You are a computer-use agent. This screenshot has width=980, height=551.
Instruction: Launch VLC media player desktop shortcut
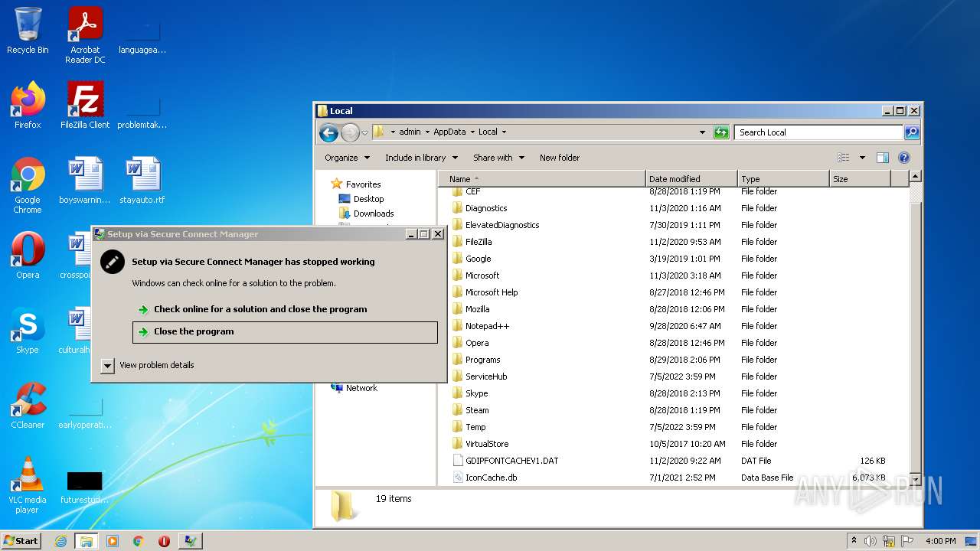28,485
